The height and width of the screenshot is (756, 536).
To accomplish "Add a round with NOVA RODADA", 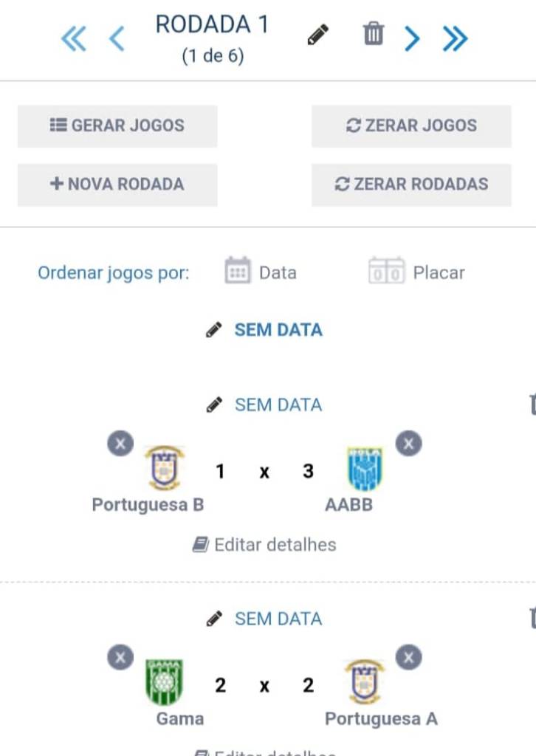I will click(x=117, y=184).
